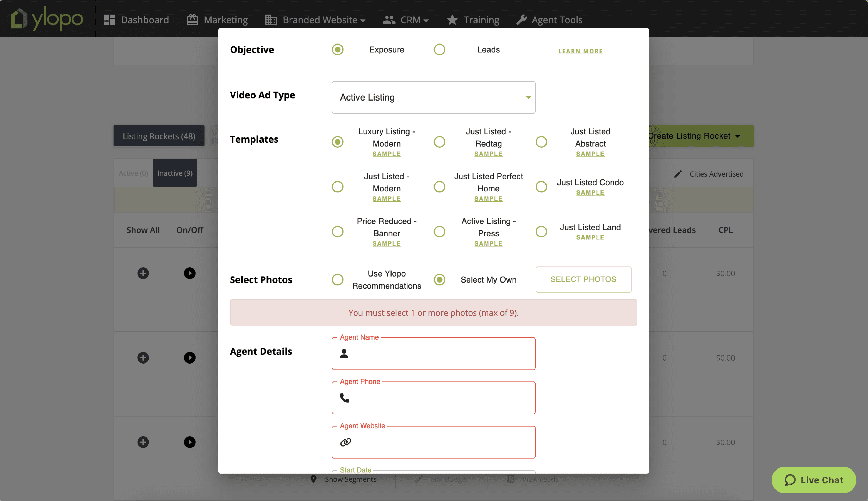The image size is (868, 501).
Task: Choose the Just Listed - Redtag template
Action: tap(439, 142)
